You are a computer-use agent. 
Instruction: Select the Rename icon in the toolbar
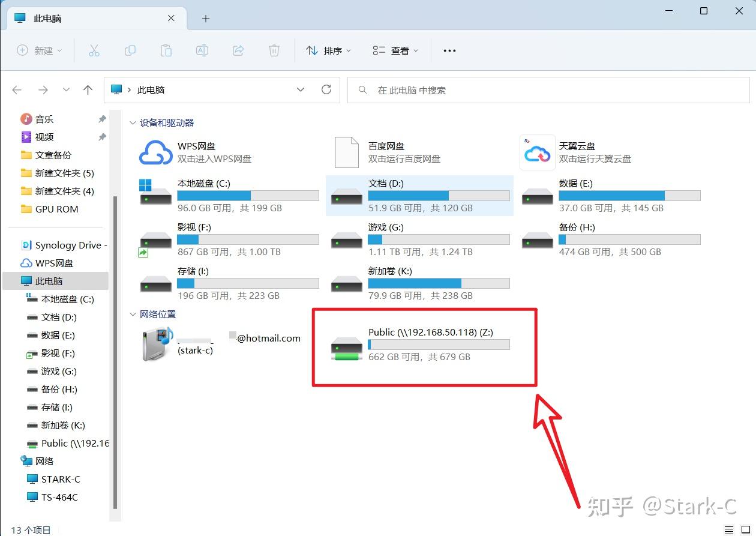(202, 50)
